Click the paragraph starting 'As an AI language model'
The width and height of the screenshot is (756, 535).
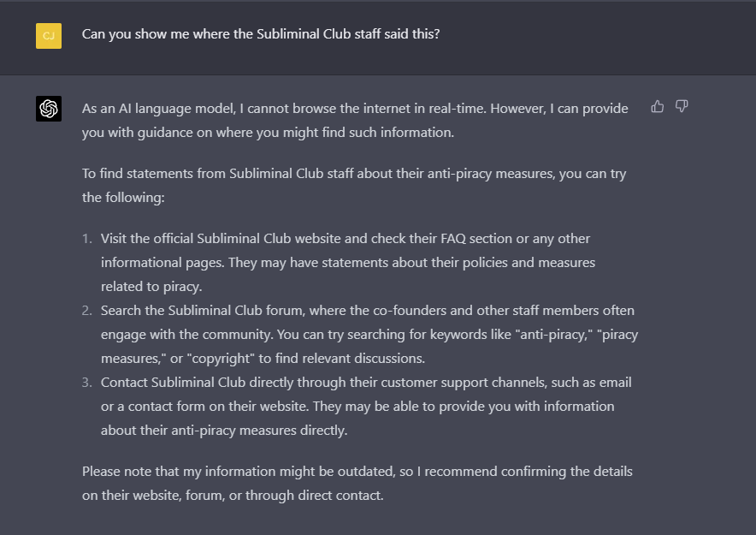[355, 120]
